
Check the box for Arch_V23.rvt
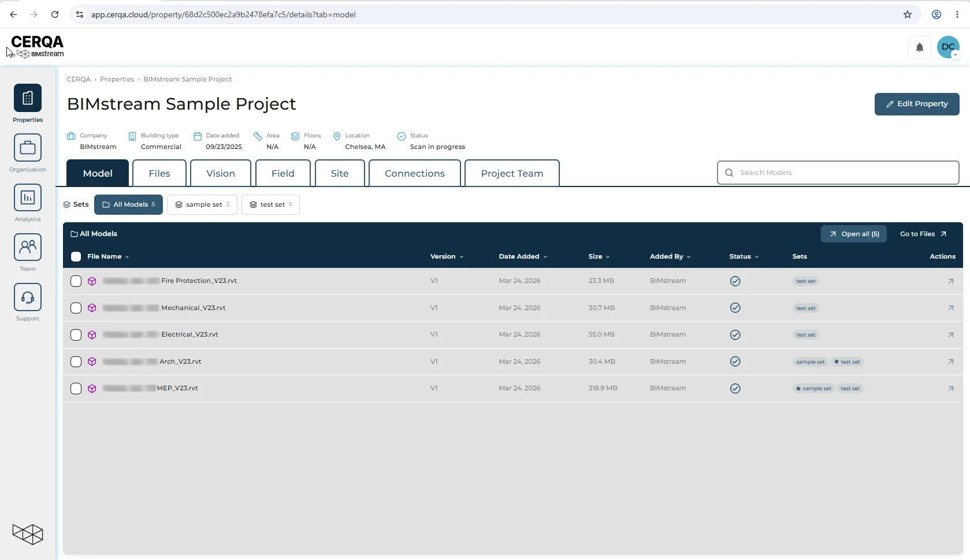76,361
